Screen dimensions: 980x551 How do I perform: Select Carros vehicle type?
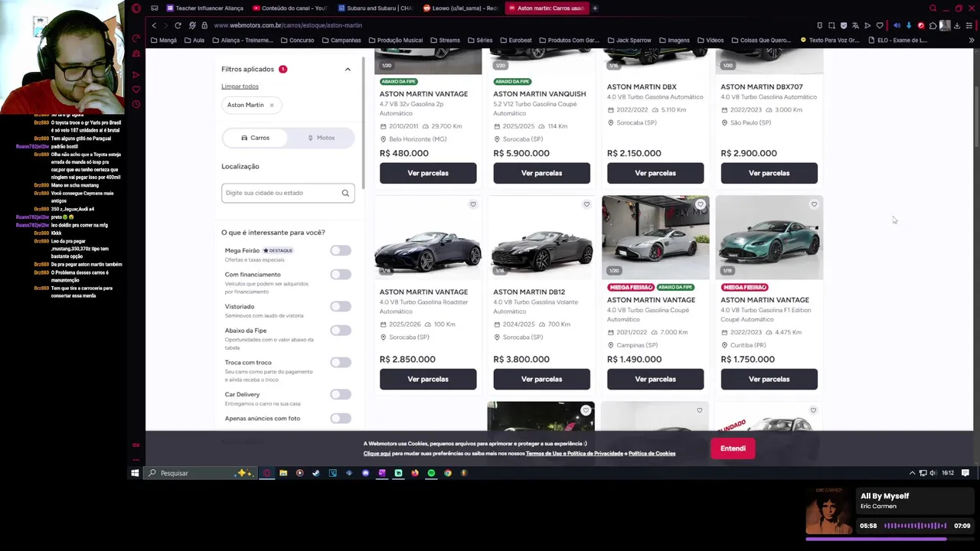[x=255, y=138]
